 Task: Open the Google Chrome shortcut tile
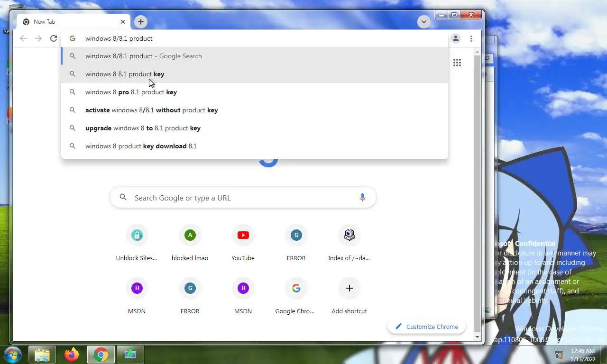(296, 296)
